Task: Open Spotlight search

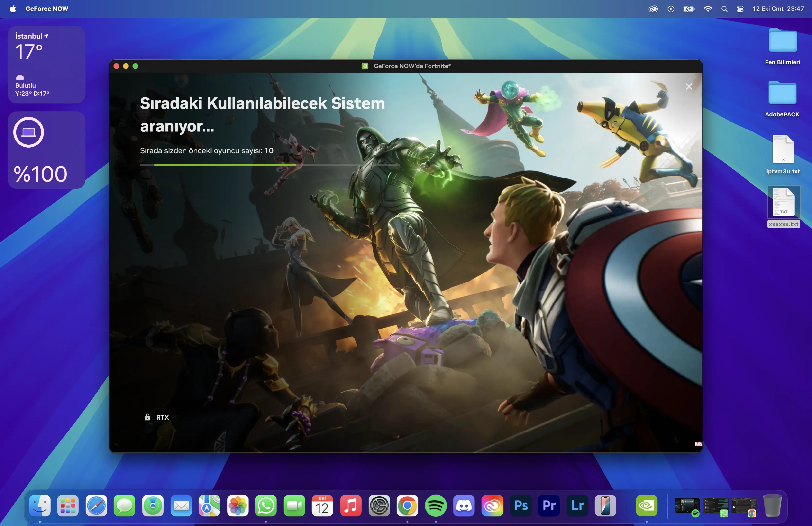Action: [724, 9]
